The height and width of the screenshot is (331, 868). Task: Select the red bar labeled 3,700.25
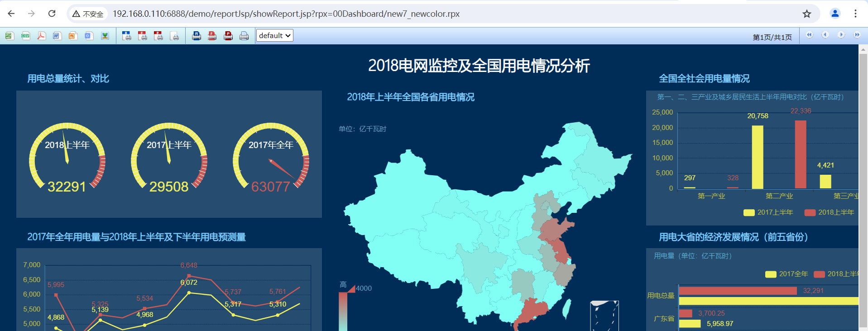686,313
